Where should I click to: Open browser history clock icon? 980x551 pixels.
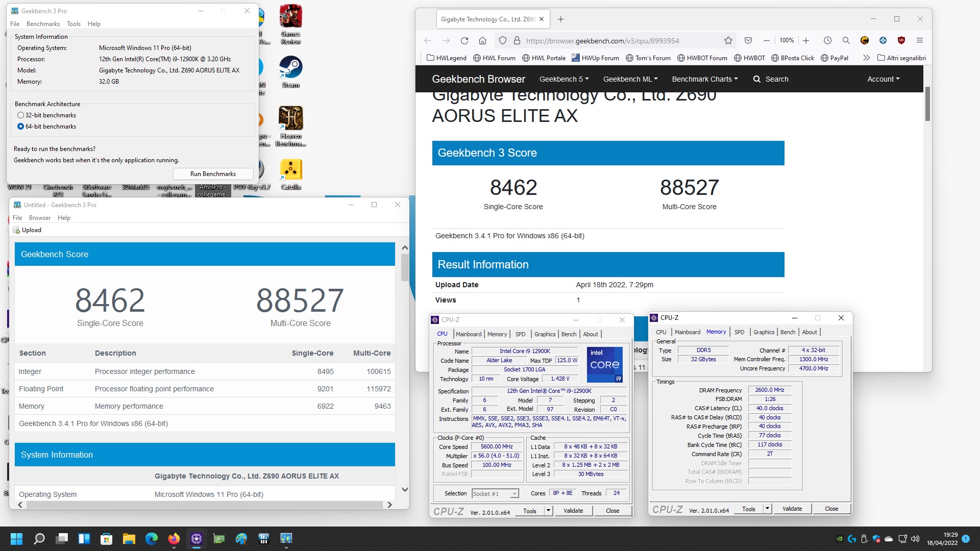(827, 41)
